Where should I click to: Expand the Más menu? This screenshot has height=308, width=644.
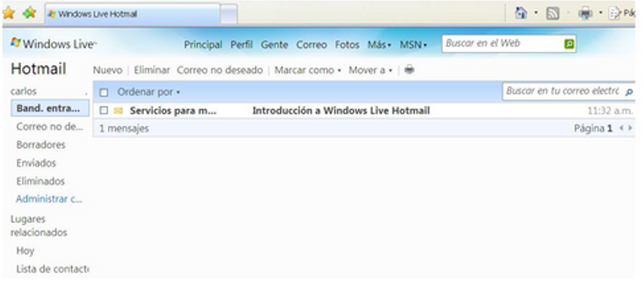(x=379, y=44)
